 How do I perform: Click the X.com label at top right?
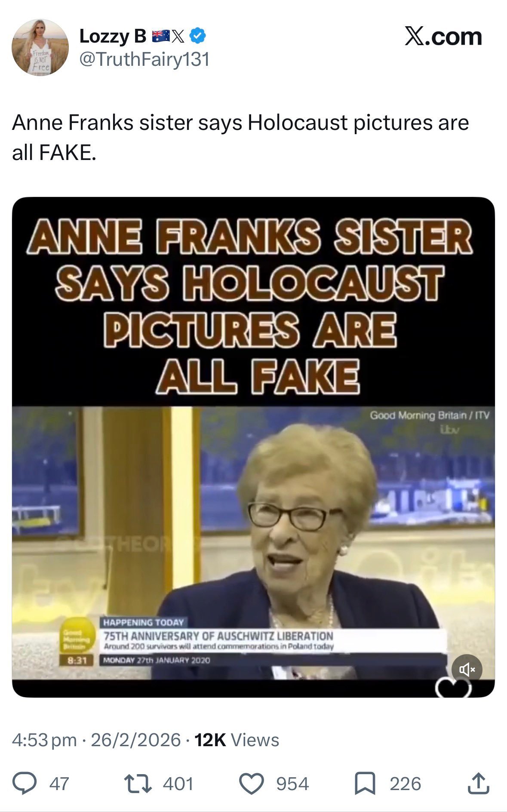pyautogui.click(x=443, y=37)
